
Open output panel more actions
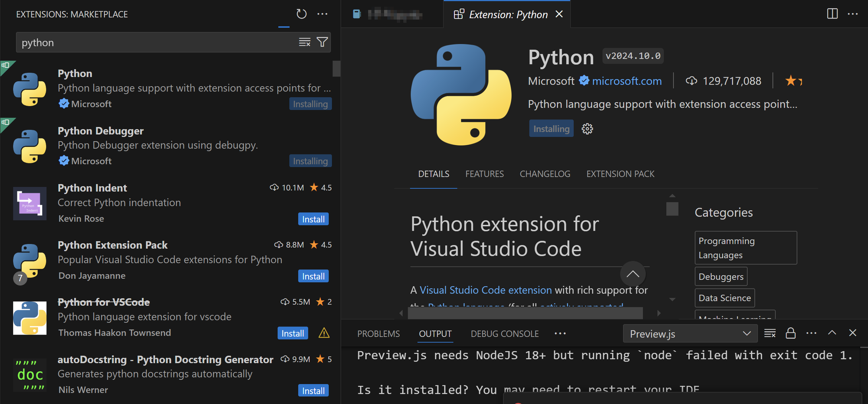[811, 333]
